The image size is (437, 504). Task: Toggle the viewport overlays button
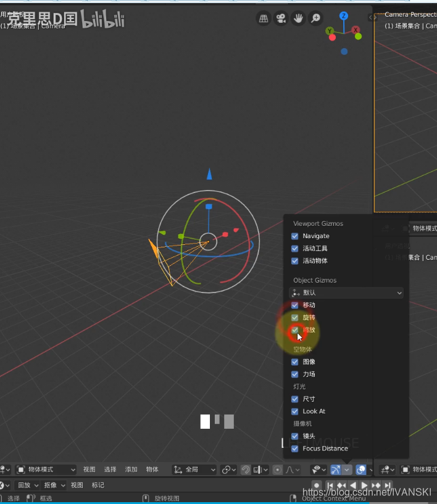pos(361,469)
